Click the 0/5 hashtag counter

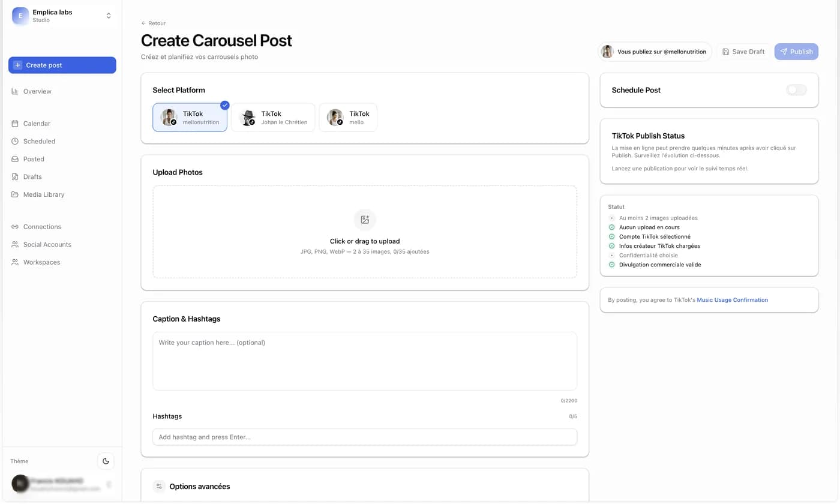[573, 416]
